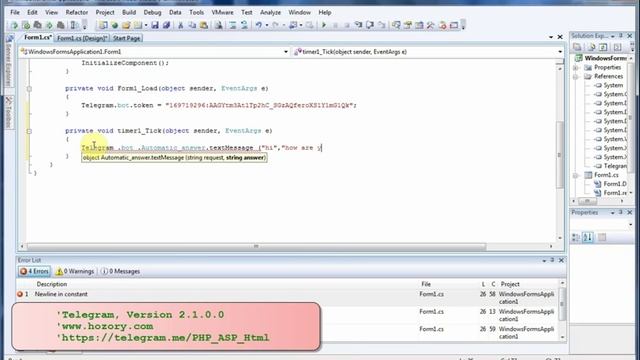Open the Build menu
Screen dimensions: 640x360
click(x=129, y=12)
